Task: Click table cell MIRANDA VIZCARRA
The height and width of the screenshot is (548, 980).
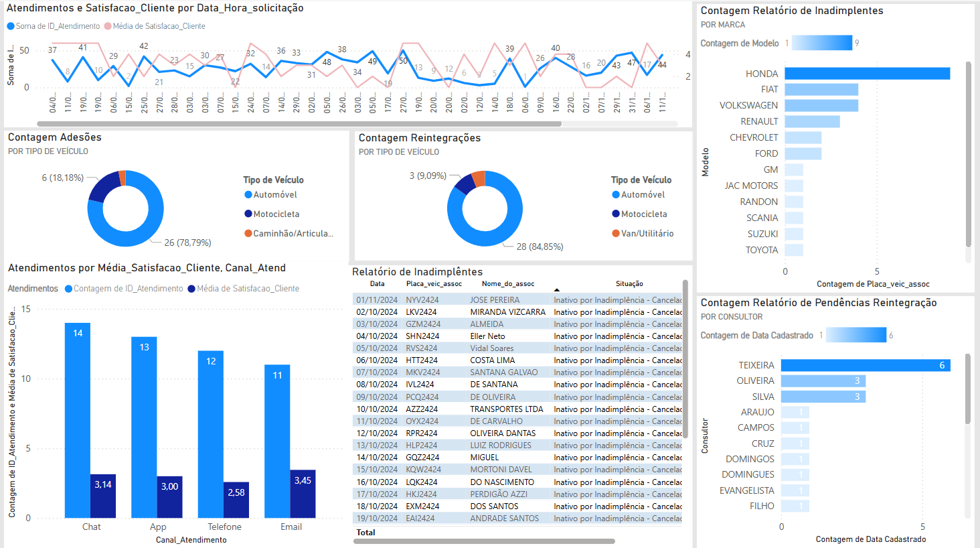Action: [x=508, y=312]
